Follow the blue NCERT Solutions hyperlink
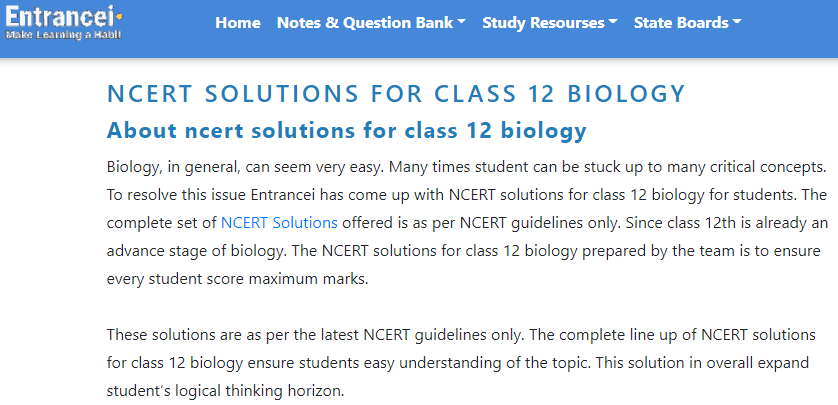Image resolution: width=838 pixels, height=405 pixels. (279, 223)
